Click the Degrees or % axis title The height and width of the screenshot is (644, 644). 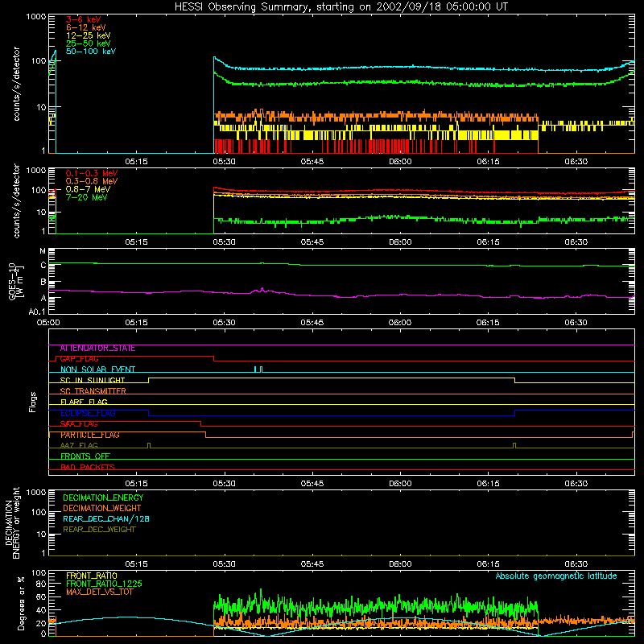(x=21, y=603)
